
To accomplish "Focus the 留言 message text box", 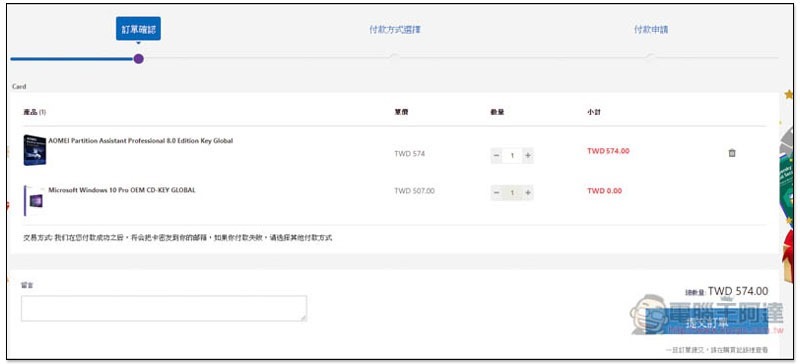I will coord(164,308).
